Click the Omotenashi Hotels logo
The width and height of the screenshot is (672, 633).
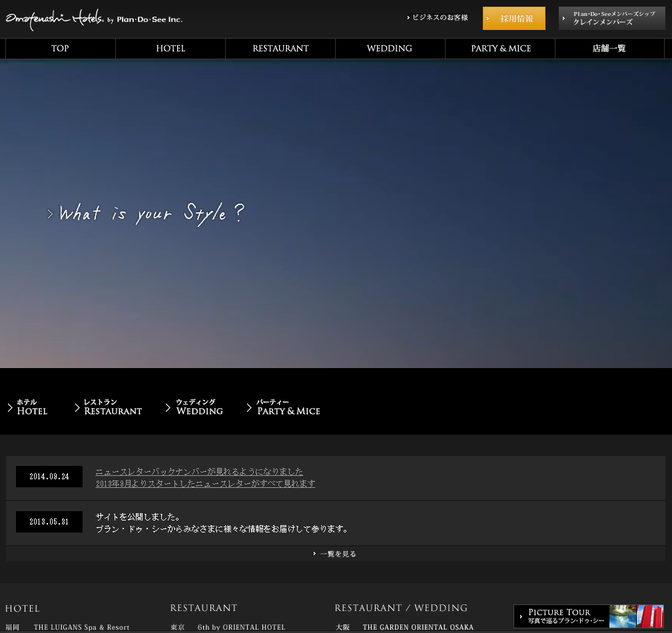point(94,19)
